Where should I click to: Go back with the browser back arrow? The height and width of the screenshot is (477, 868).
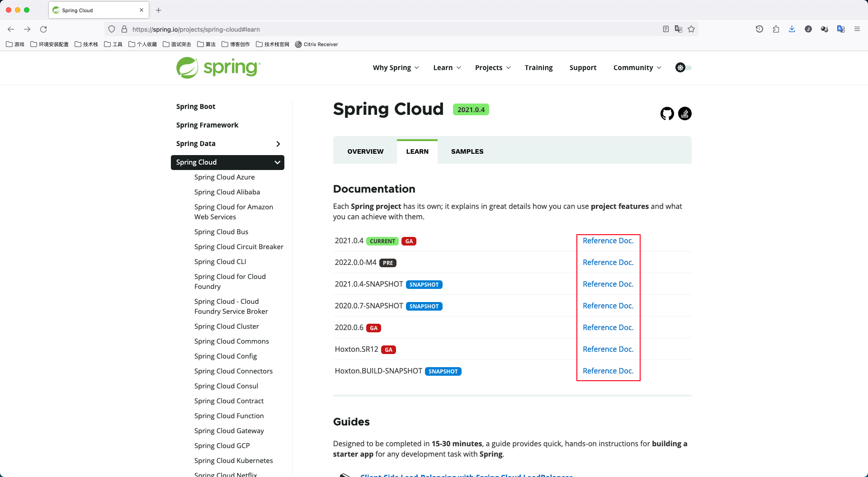pyautogui.click(x=11, y=29)
